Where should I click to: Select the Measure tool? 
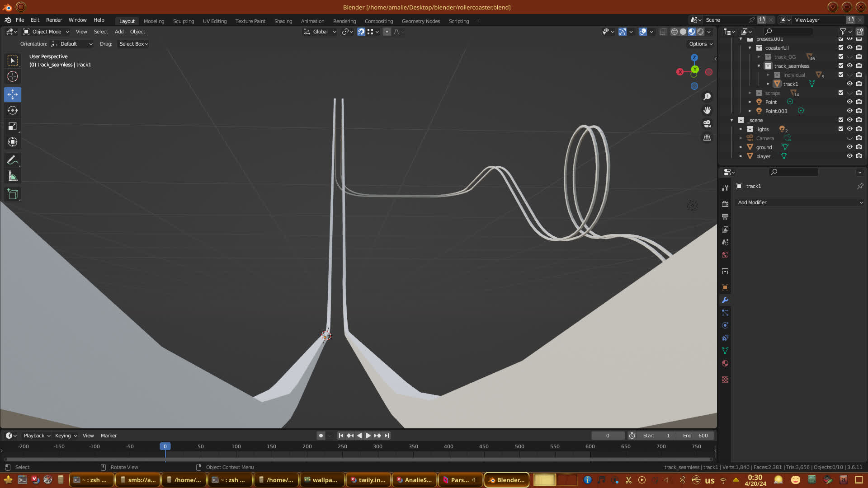tap(13, 177)
